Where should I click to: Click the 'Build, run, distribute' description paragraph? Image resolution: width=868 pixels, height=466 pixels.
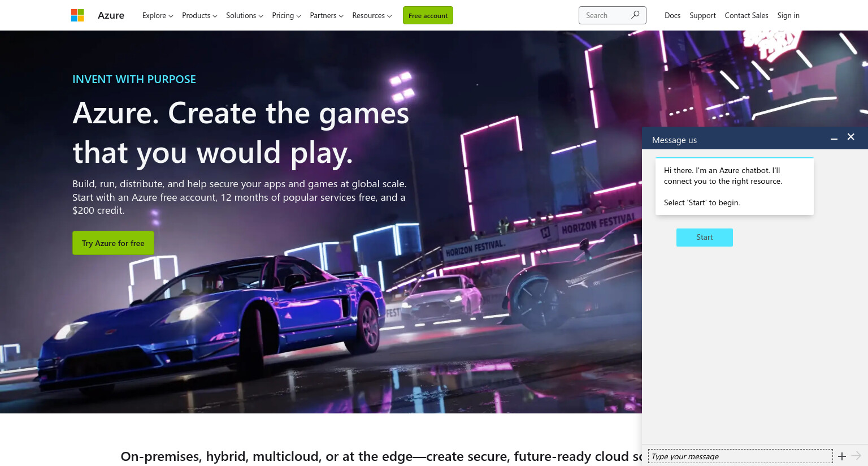[x=239, y=197]
